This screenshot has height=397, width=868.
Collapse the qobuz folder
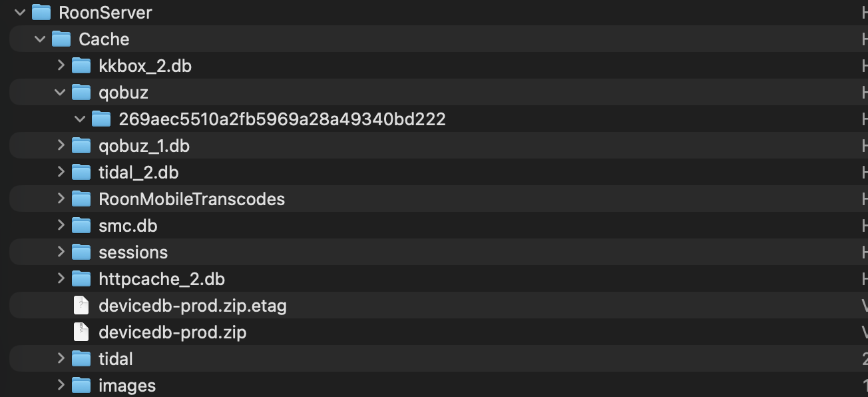click(60, 92)
